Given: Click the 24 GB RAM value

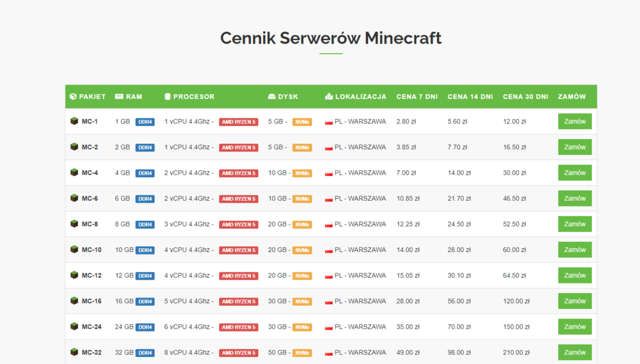Looking at the screenshot, I should pos(124,327).
